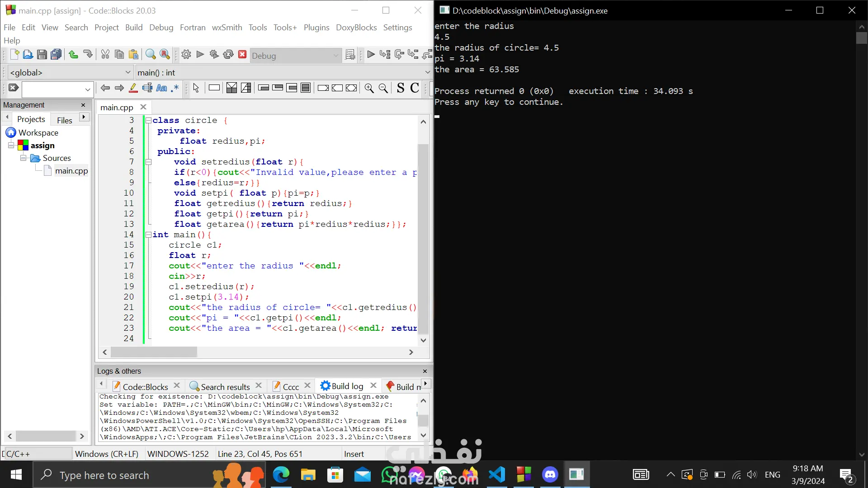Viewport: 868px width, 488px height.
Task: Start the debugger with Debug/Continue icon
Action: pos(371,55)
